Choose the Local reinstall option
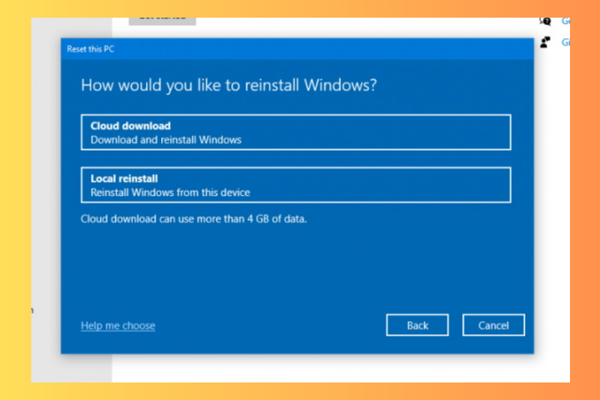600x400 pixels. coord(296,185)
